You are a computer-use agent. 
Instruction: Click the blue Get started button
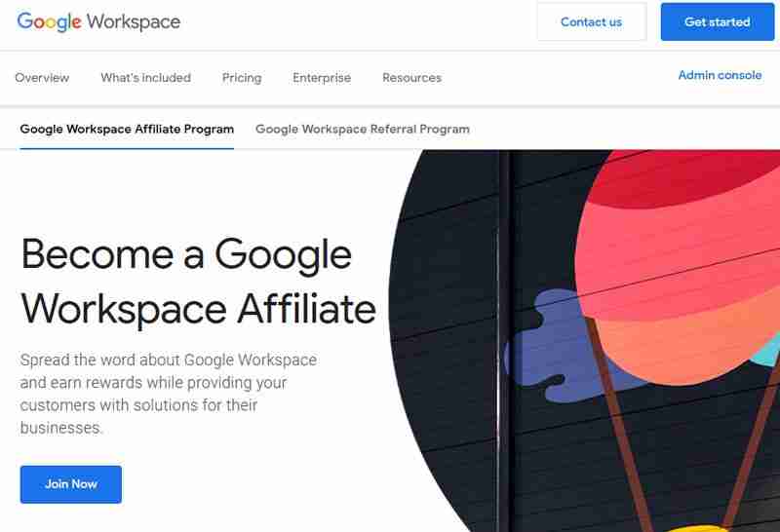coord(717,21)
